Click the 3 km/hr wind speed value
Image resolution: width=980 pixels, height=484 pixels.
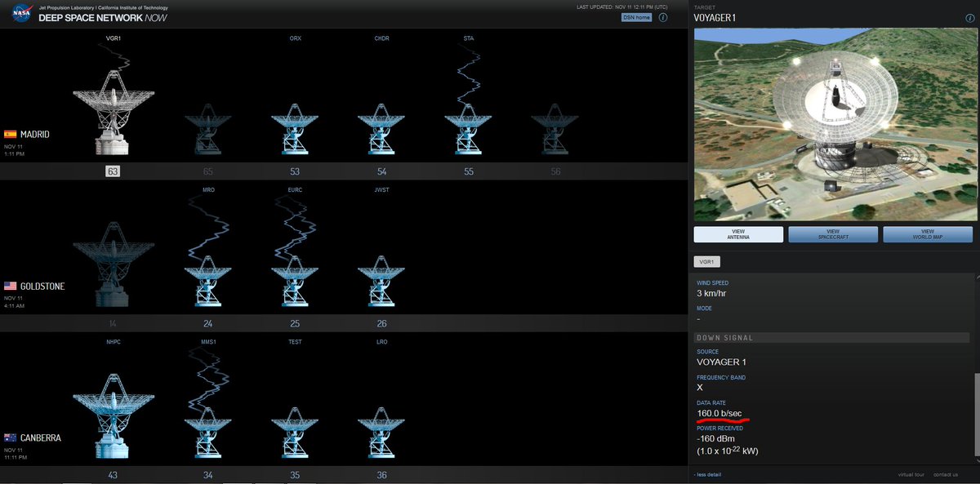point(711,293)
